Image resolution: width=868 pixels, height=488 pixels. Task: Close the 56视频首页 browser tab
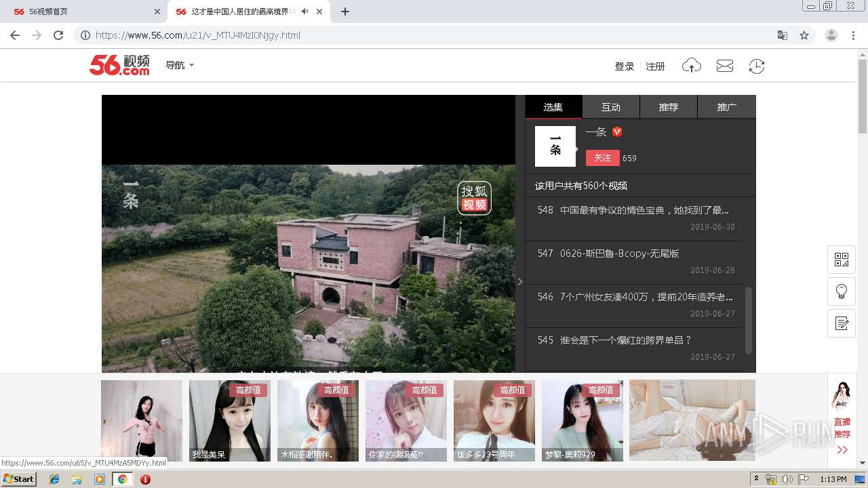[157, 12]
